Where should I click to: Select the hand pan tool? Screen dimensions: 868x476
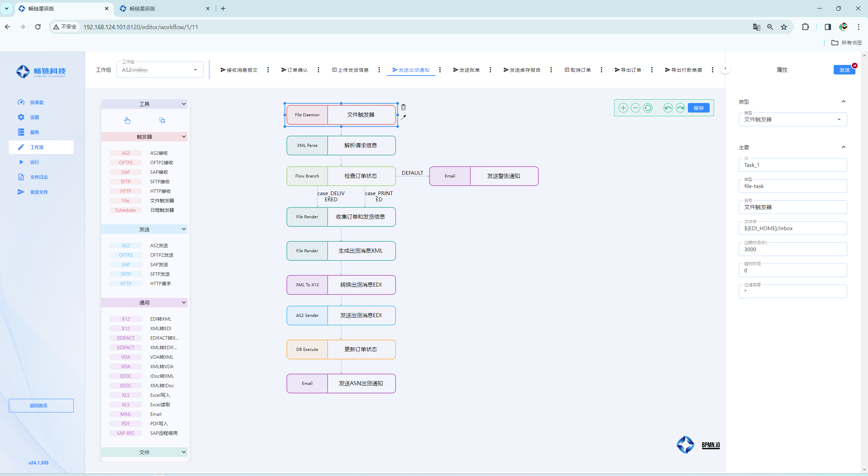(127, 120)
